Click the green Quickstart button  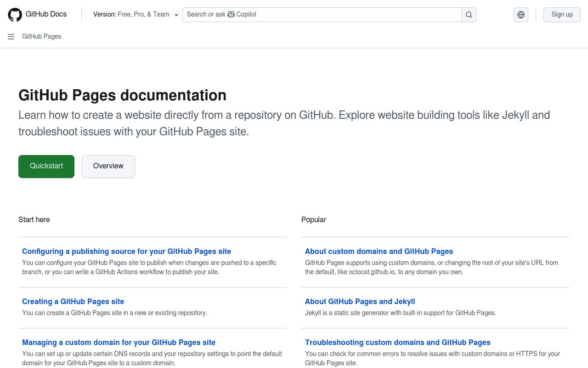pyautogui.click(x=46, y=166)
